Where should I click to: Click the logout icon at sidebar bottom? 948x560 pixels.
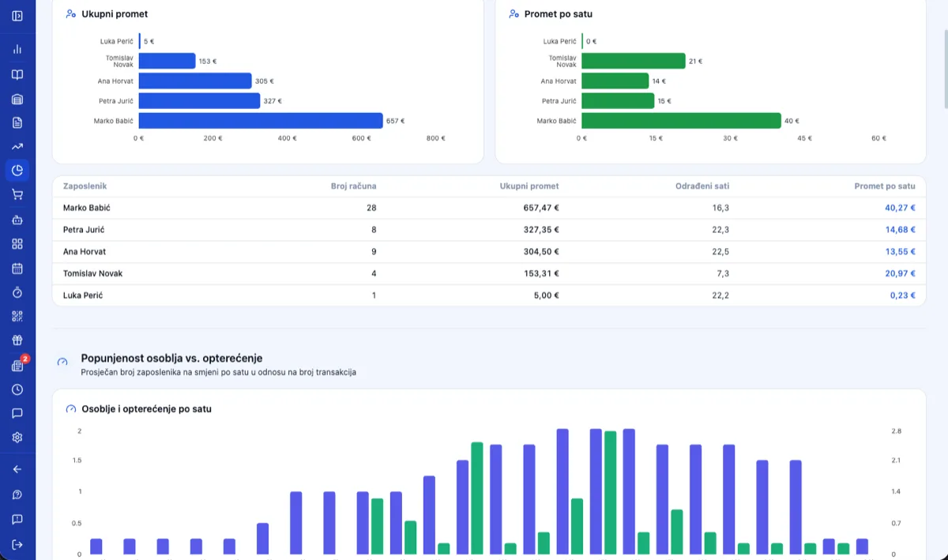pyautogui.click(x=17, y=544)
